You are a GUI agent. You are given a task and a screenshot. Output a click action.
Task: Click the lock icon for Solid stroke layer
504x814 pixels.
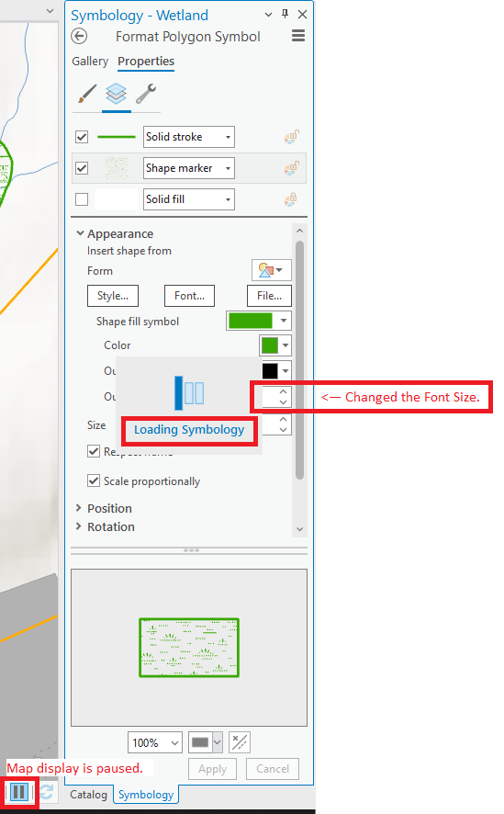coord(291,137)
